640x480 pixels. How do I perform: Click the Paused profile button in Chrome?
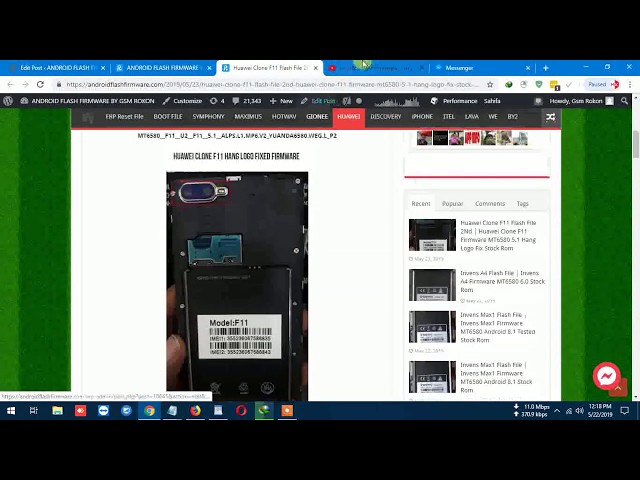[x=602, y=84]
